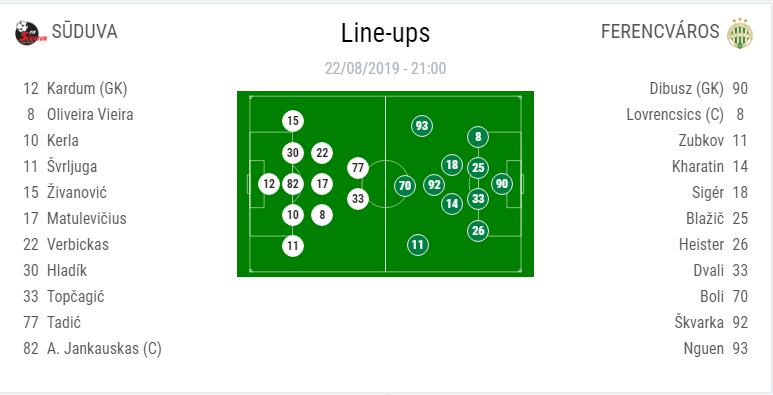Open the SŪDUVA team name
This screenshot has height=395, width=773.
click(84, 32)
